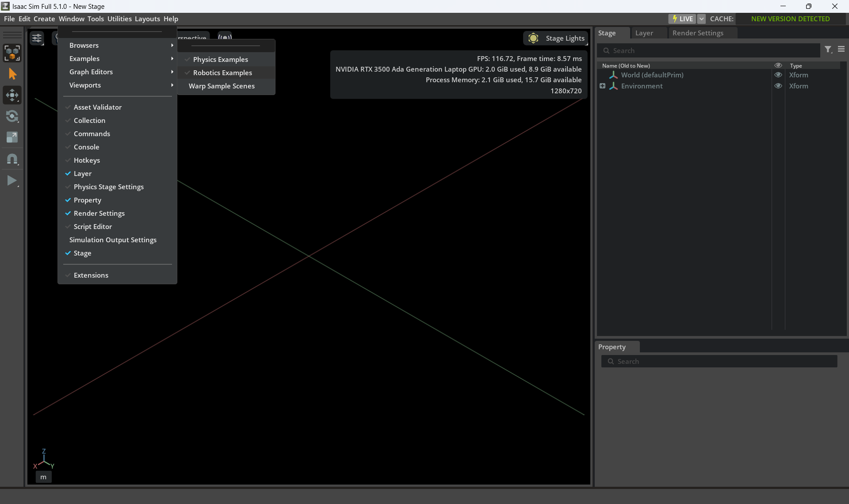Open the viewport settings sliders icon
849x504 pixels.
coord(37,38)
